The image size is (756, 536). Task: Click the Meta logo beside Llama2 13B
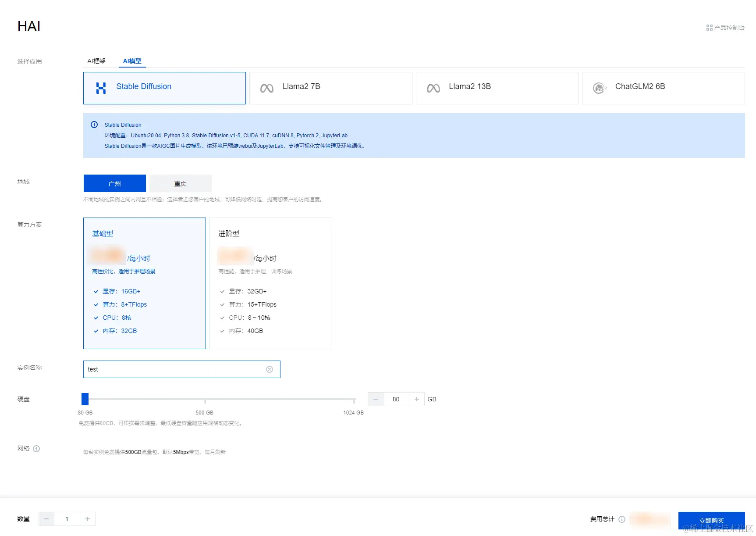click(433, 88)
